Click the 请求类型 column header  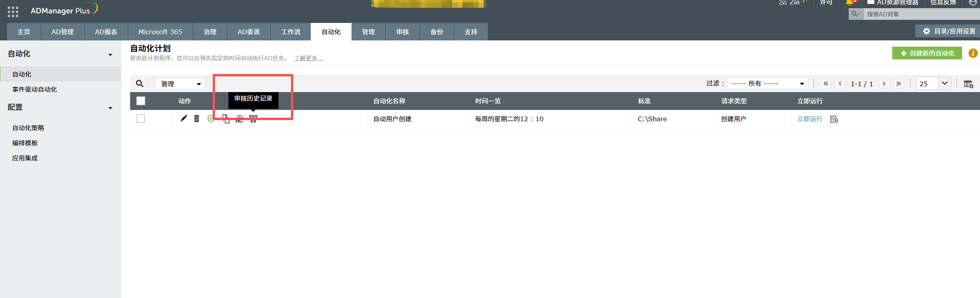(734, 101)
